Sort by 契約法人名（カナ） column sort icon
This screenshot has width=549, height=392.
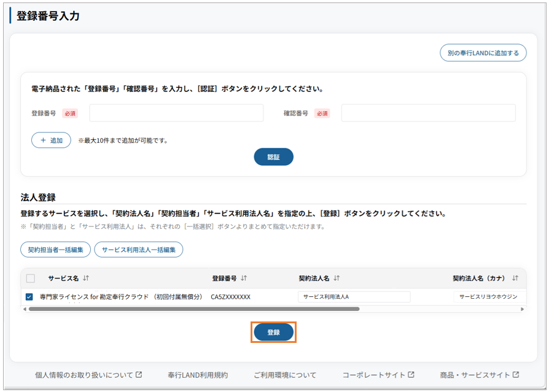515,279
